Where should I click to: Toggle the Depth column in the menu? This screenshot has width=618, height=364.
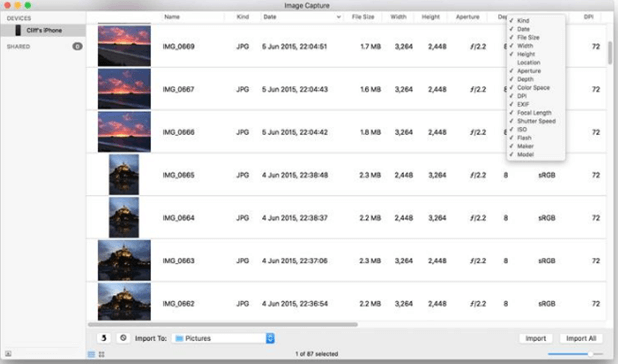(x=536, y=79)
